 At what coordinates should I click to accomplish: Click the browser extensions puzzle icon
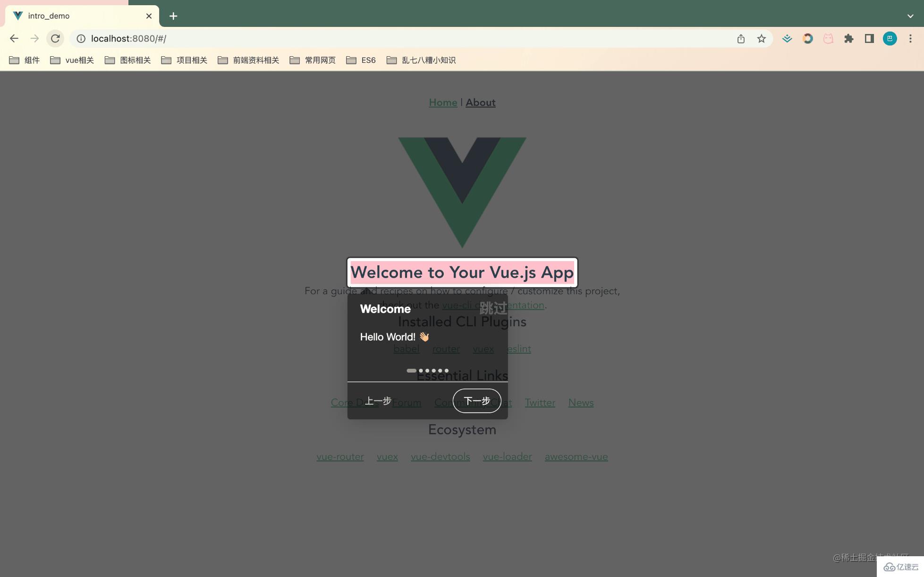click(849, 38)
